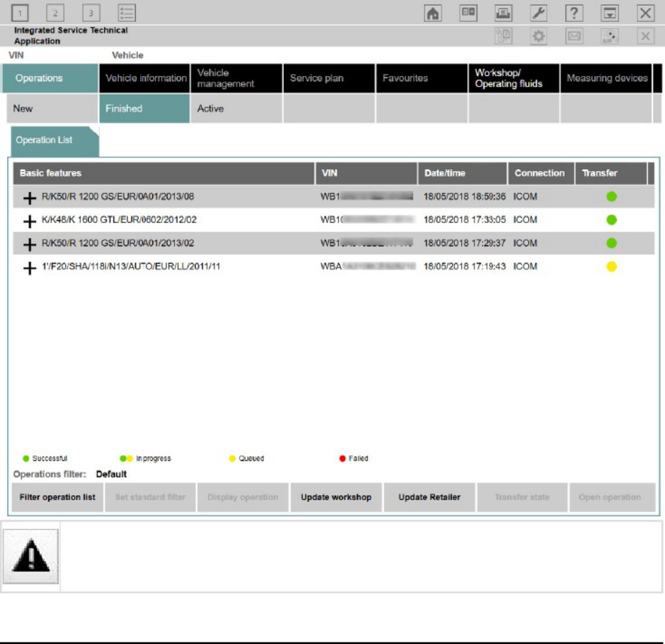665x644 pixels.
Task: Click the Connection column header
Action: click(541, 173)
